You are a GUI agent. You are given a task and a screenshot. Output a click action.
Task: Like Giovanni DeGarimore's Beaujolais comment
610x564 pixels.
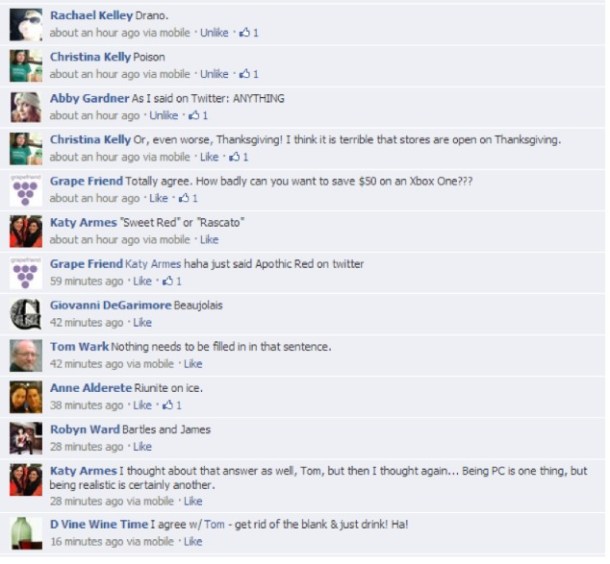(x=142, y=323)
